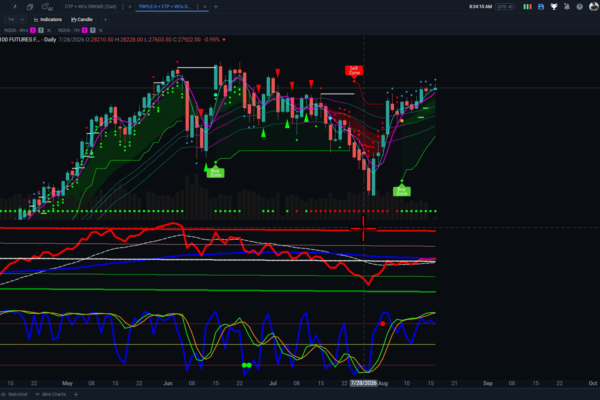Click the blue save layout icon

click(541, 7)
